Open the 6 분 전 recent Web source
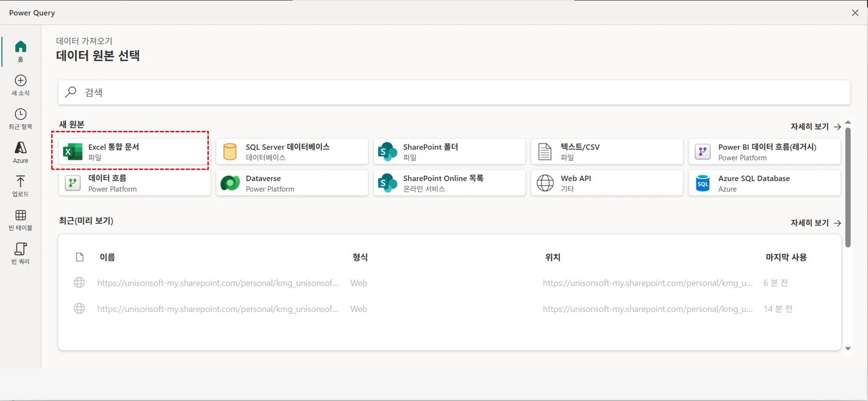This screenshot has height=401, width=868. (x=217, y=283)
